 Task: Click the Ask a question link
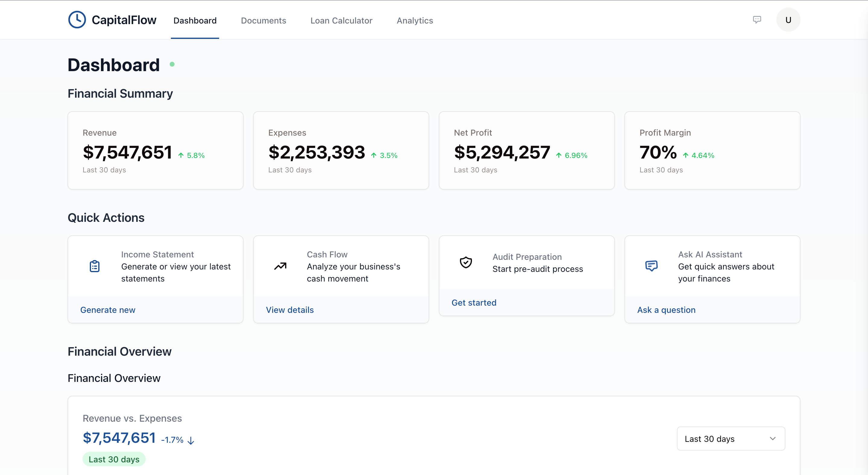[666, 310]
